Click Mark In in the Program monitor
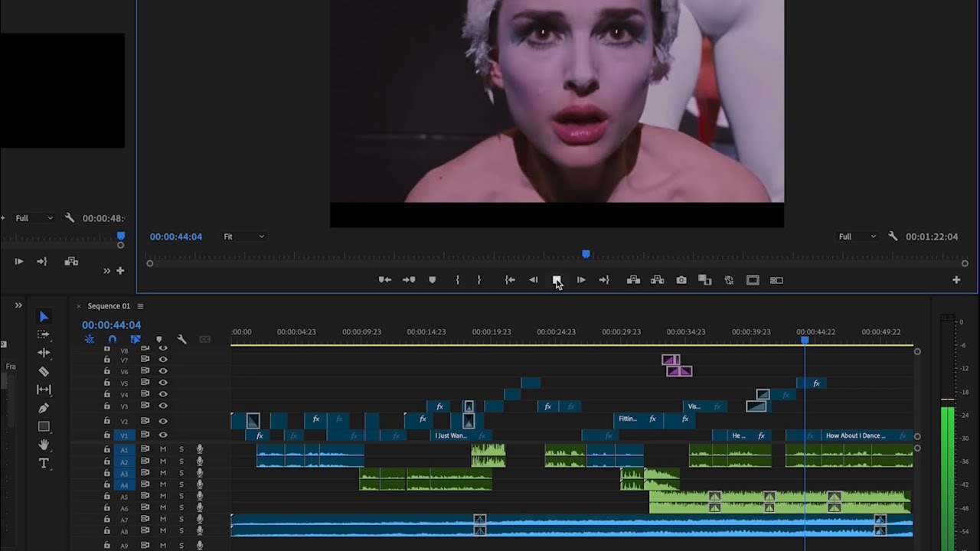This screenshot has width=980, height=551. coord(458,280)
